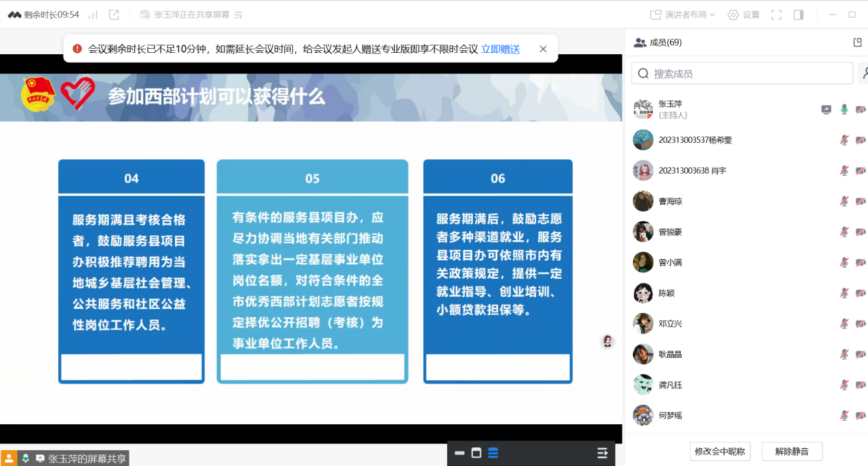Click the red warning icon in the notification
This screenshot has height=466, width=868.
[x=77, y=49]
